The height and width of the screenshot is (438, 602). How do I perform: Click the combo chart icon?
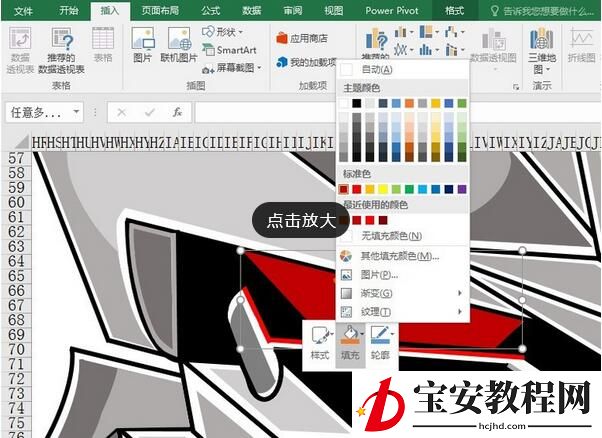click(451, 50)
